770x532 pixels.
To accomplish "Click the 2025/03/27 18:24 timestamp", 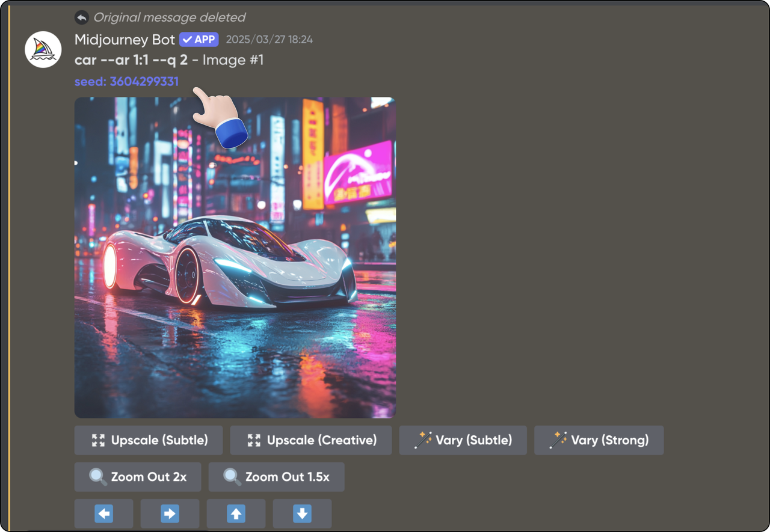I will (x=269, y=40).
